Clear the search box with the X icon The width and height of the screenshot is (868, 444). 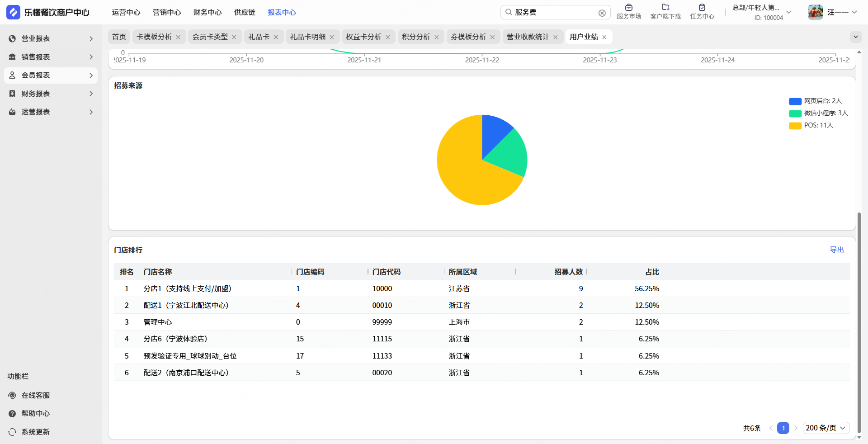(602, 13)
